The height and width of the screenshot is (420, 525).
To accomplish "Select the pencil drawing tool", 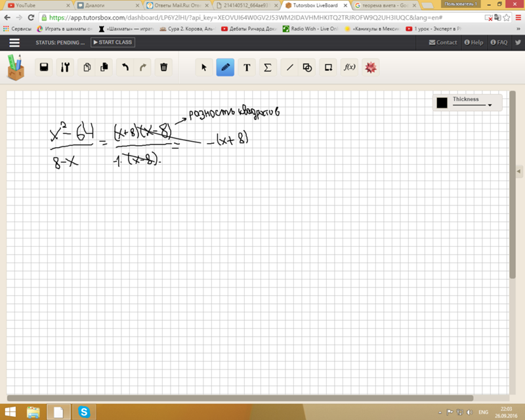I will [x=225, y=67].
